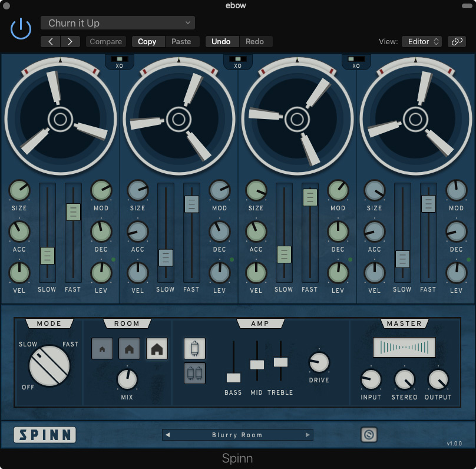
Task: Click the amp DRIVE knob
Action: coord(319,362)
